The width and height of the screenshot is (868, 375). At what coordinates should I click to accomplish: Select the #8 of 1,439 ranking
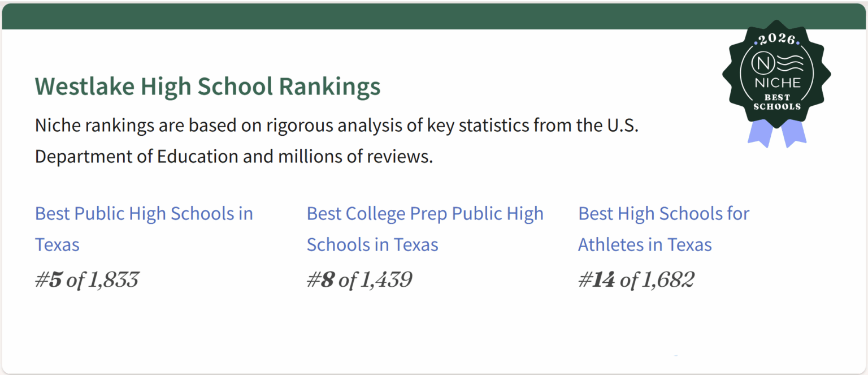pos(359,280)
